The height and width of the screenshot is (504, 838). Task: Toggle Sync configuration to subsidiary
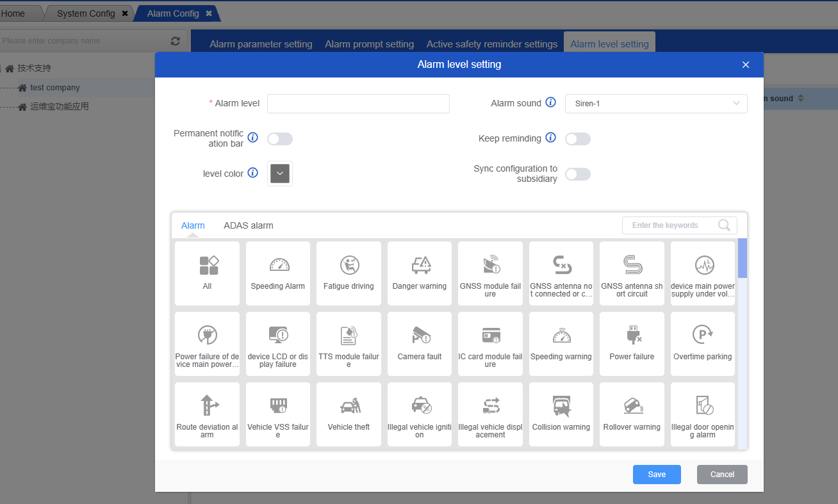(x=577, y=174)
